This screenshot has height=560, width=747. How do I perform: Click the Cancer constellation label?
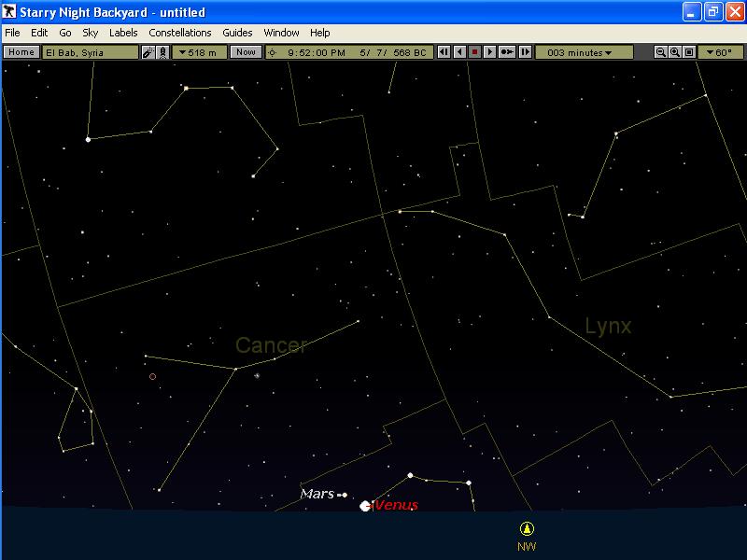pyautogui.click(x=271, y=345)
